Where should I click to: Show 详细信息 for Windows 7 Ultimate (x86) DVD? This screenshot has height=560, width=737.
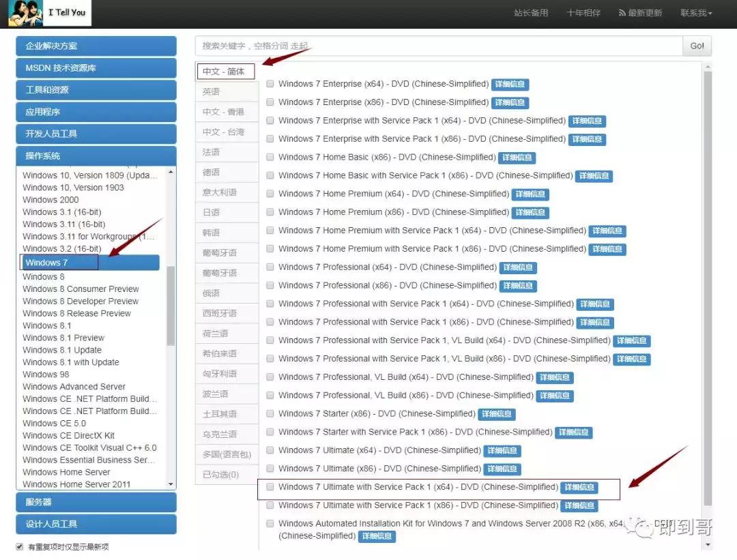(502, 469)
